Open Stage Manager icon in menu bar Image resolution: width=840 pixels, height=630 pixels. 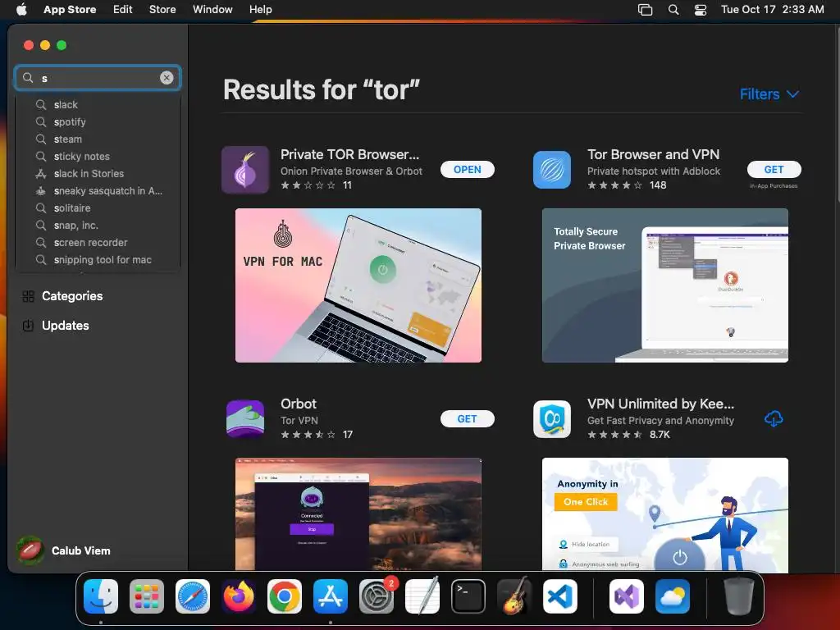point(645,10)
